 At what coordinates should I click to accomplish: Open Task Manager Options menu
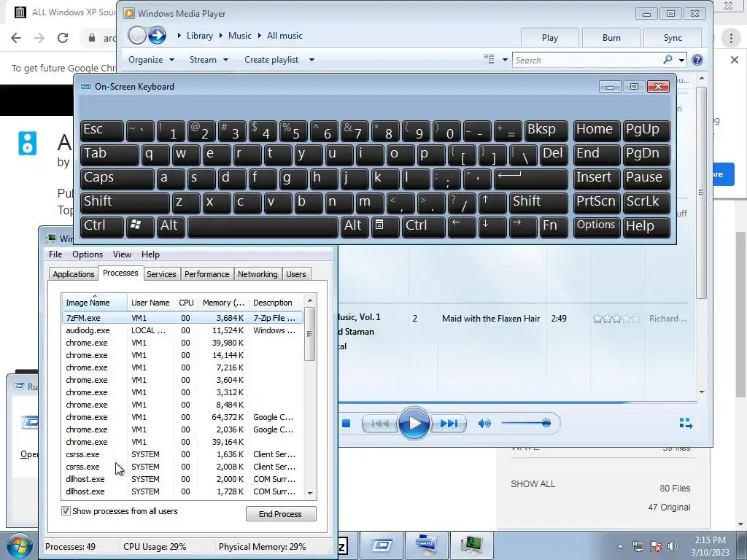tap(88, 254)
